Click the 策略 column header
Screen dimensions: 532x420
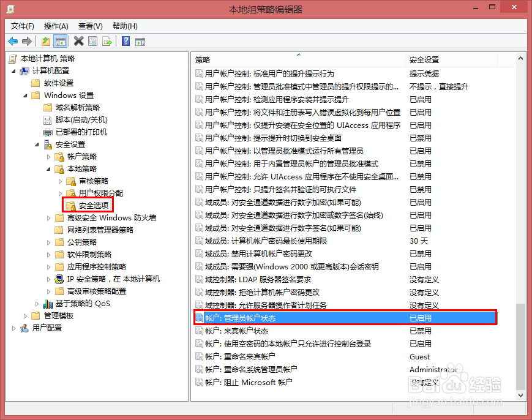point(275,59)
